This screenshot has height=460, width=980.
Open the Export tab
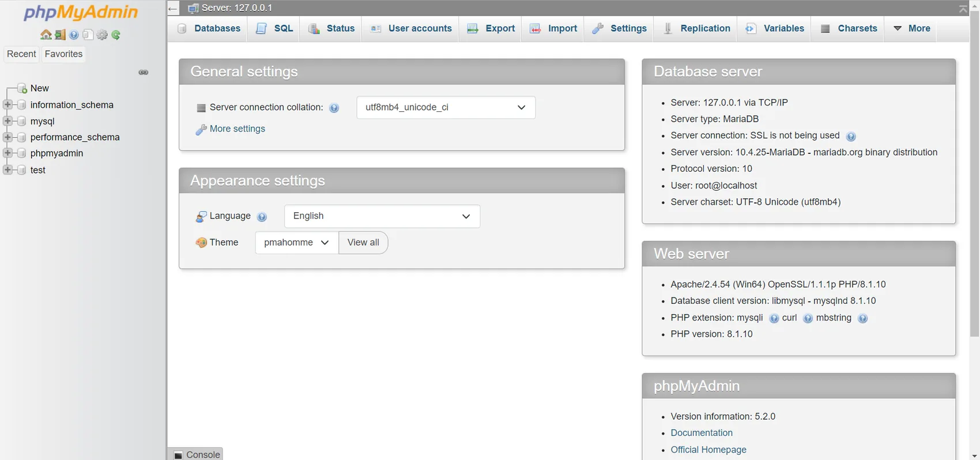tap(491, 29)
